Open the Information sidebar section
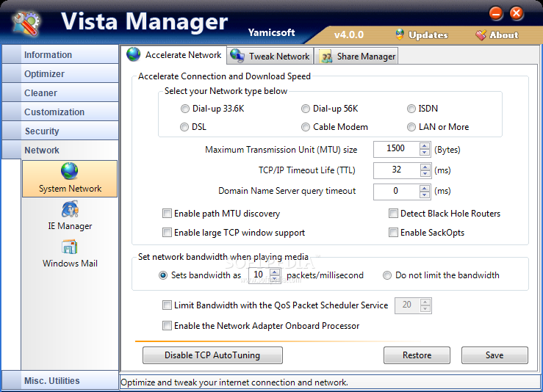543x392 pixels. (x=60, y=54)
